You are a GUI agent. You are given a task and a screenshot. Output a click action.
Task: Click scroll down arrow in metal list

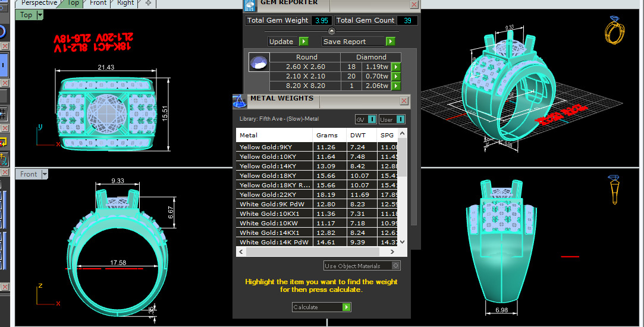402,241
